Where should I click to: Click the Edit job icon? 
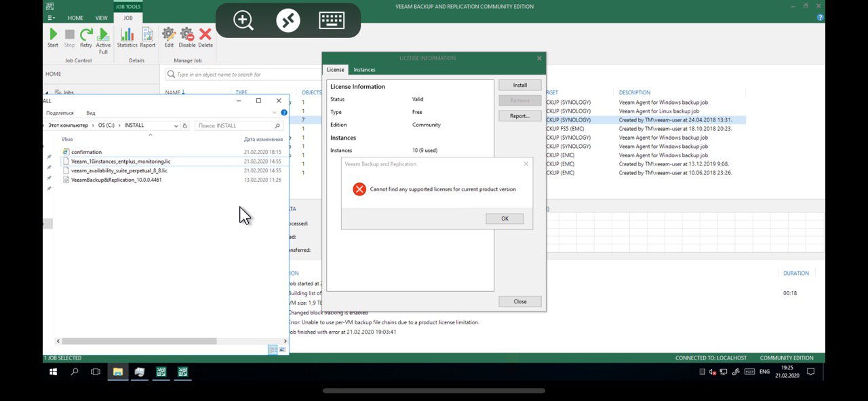click(169, 35)
